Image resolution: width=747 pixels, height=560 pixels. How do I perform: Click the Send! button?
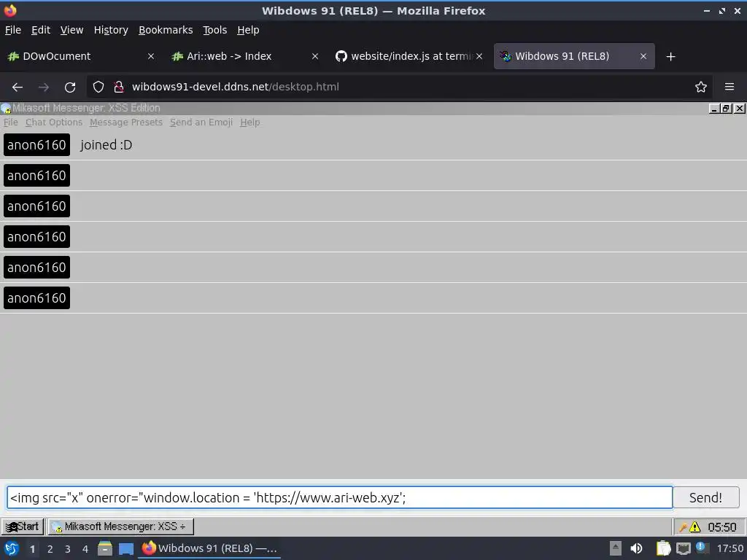coord(705,497)
